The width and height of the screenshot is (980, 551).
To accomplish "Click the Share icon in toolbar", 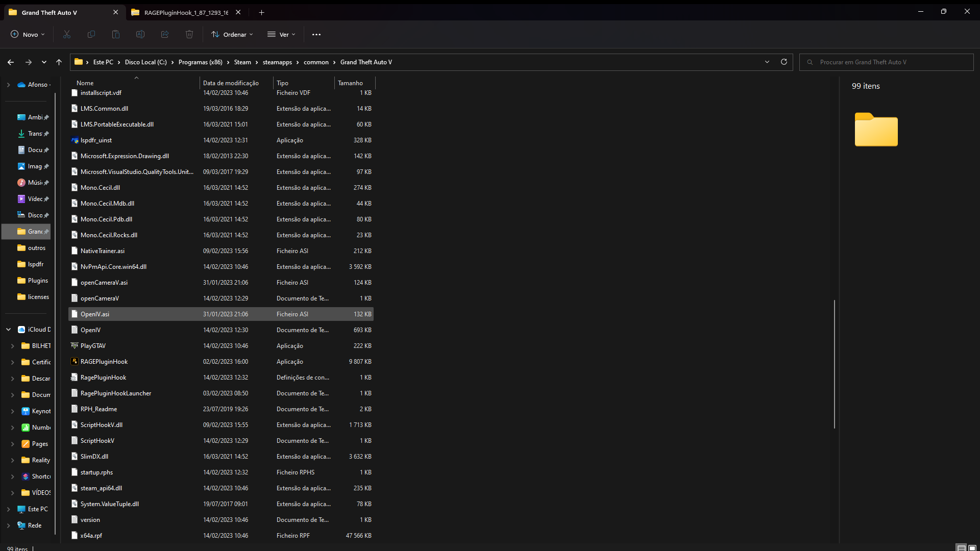I will click(165, 34).
